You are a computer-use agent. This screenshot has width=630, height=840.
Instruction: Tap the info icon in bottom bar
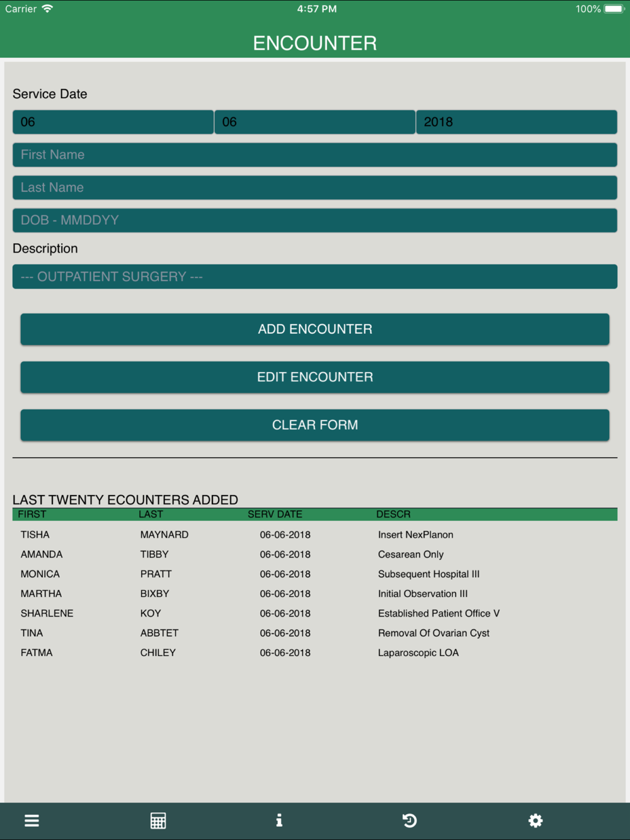click(279, 820)
